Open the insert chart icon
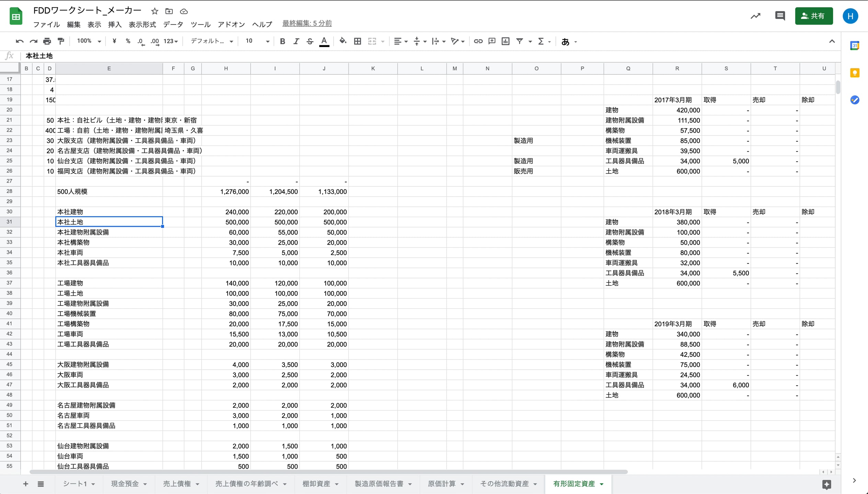 (x=505, y=42)
